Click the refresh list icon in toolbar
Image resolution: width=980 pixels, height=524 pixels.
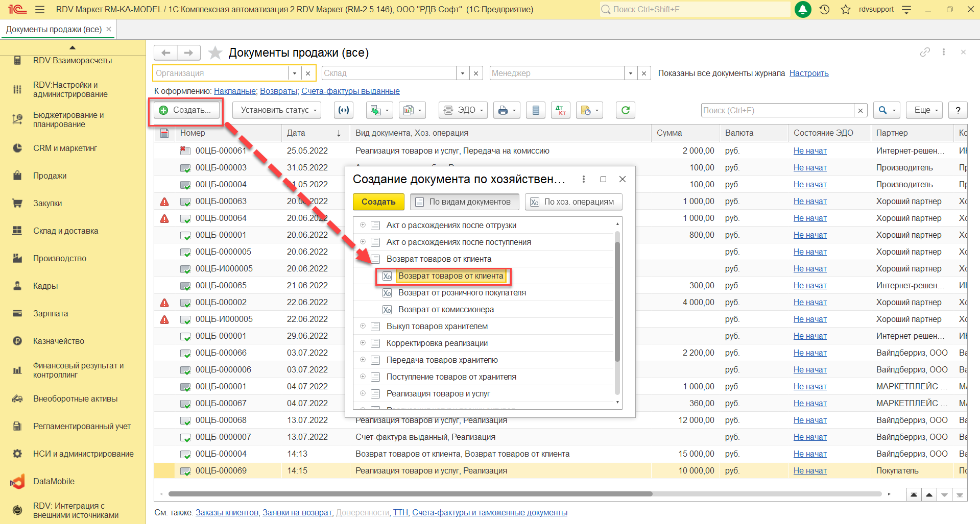625,110
